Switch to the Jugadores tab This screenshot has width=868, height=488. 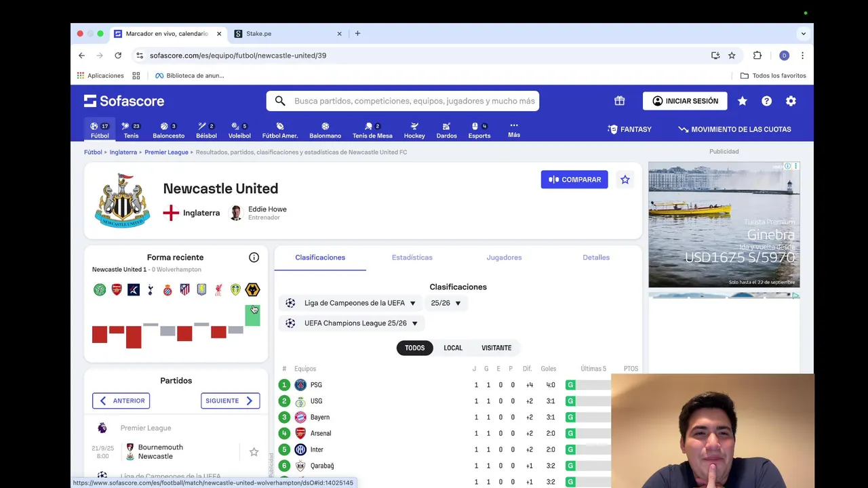pos(504,258)
